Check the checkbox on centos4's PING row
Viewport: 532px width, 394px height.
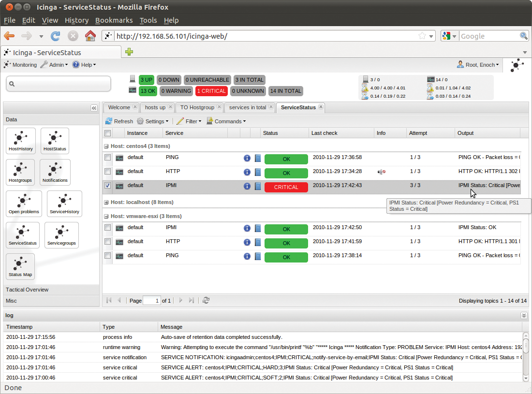107,158
